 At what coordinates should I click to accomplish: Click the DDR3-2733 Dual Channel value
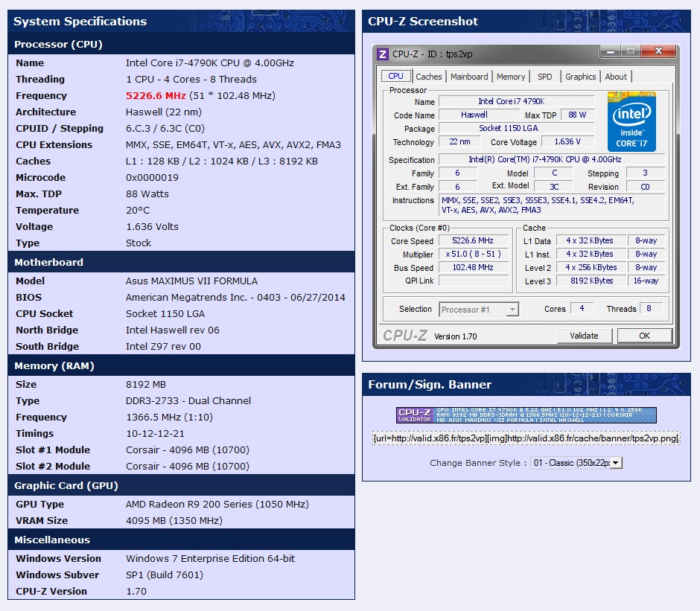click(188, 401)
